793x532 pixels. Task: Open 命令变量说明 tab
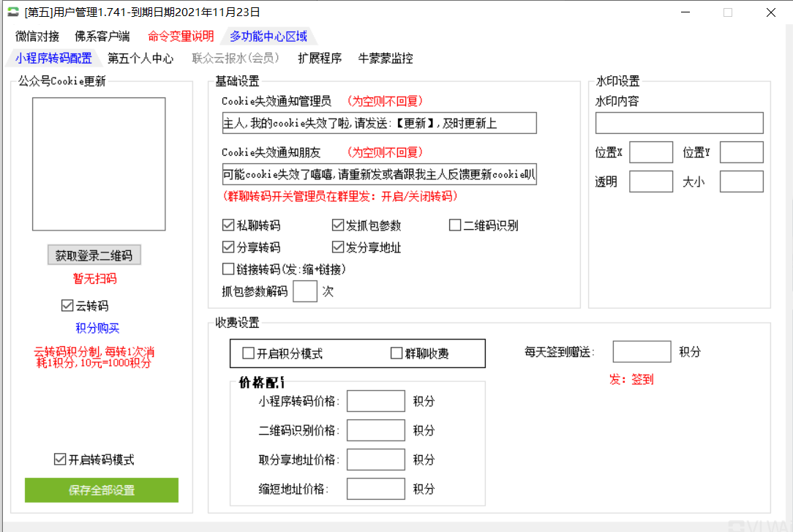point(181,37)
